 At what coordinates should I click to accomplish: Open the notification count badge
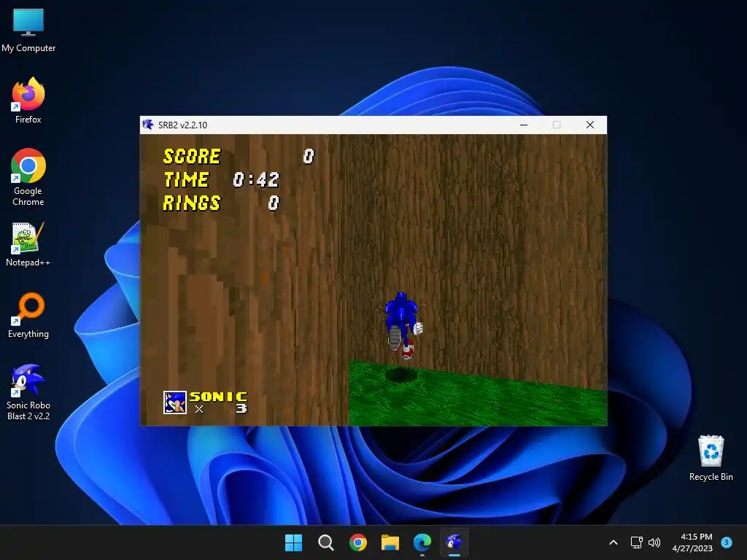[x=727, y=542]
